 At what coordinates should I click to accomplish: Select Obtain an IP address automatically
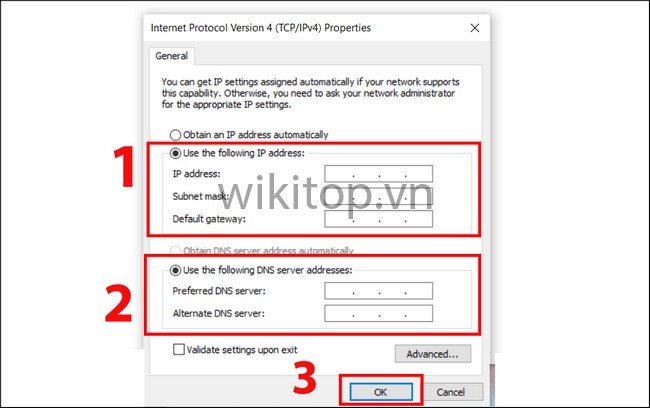click(175, 135)
